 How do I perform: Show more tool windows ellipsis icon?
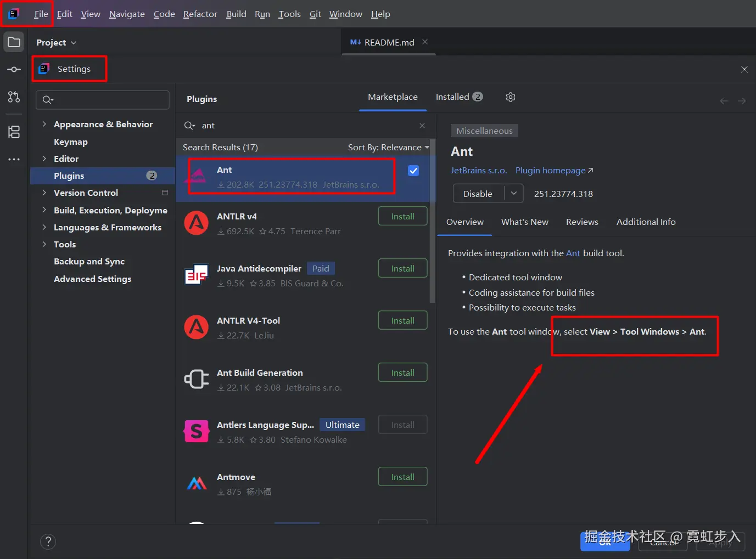tap(14, 159)
